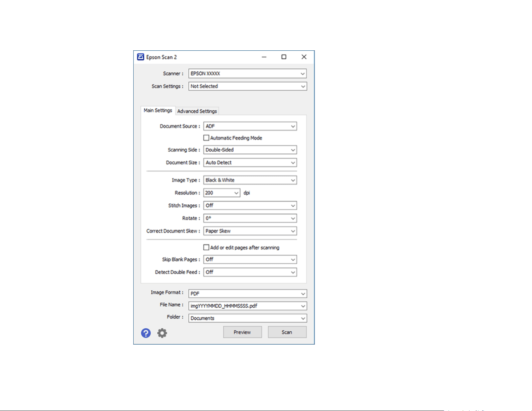Select the Image Type dropdown
Viewport: 532px width, 411px height.
click(x=250, y=180)
